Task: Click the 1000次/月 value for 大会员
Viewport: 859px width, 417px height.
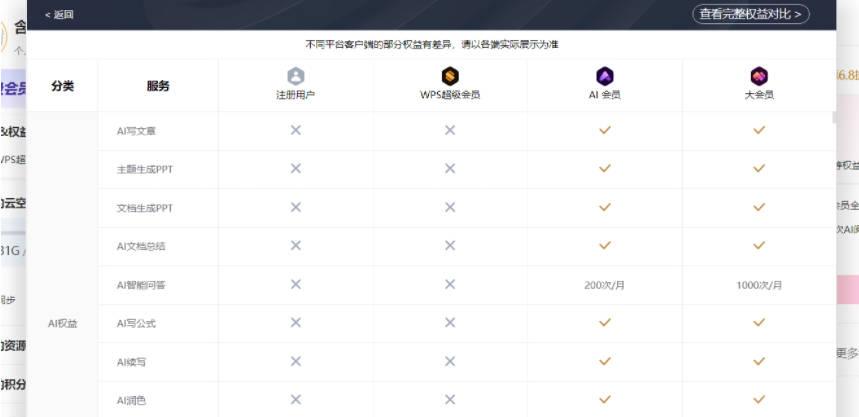Action: (x=759, y=285)
